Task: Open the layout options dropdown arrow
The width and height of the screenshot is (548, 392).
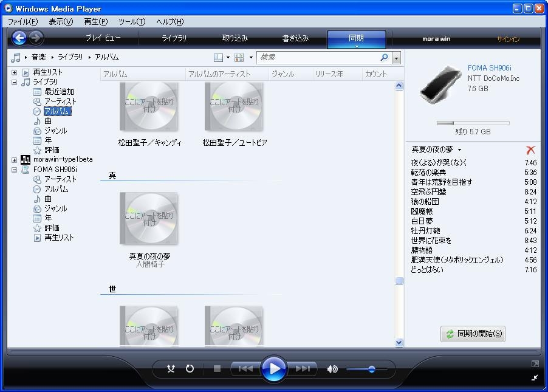Action: (x=228, y=57)
